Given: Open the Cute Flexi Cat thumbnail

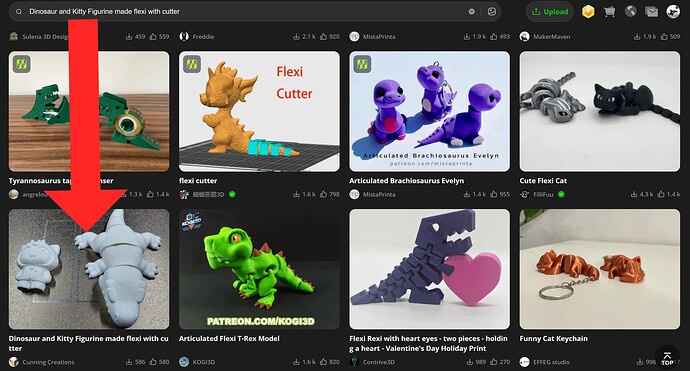Looking at the screenshot, I should pos(599,111).
